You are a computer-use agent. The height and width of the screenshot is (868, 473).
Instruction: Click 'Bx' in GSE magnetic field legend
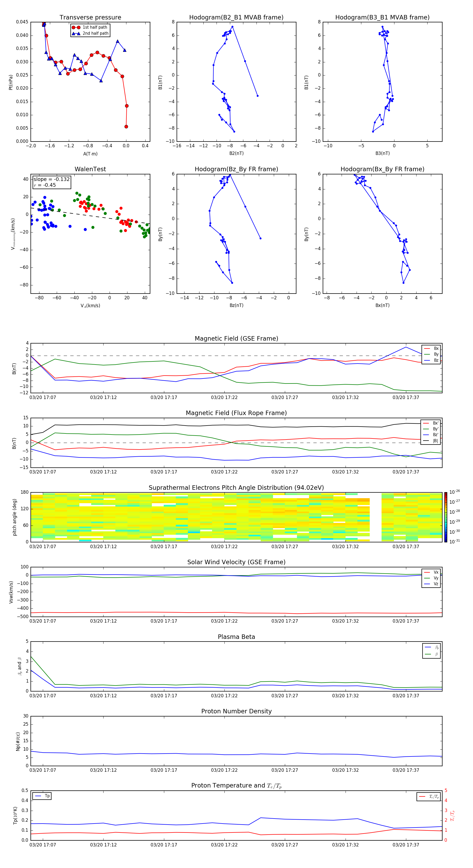(x=431, y=349)
